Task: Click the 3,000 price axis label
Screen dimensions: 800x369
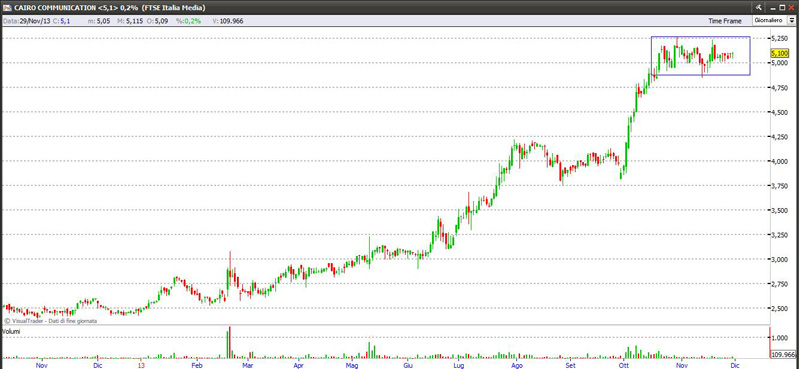Action: tap(780, 259)
